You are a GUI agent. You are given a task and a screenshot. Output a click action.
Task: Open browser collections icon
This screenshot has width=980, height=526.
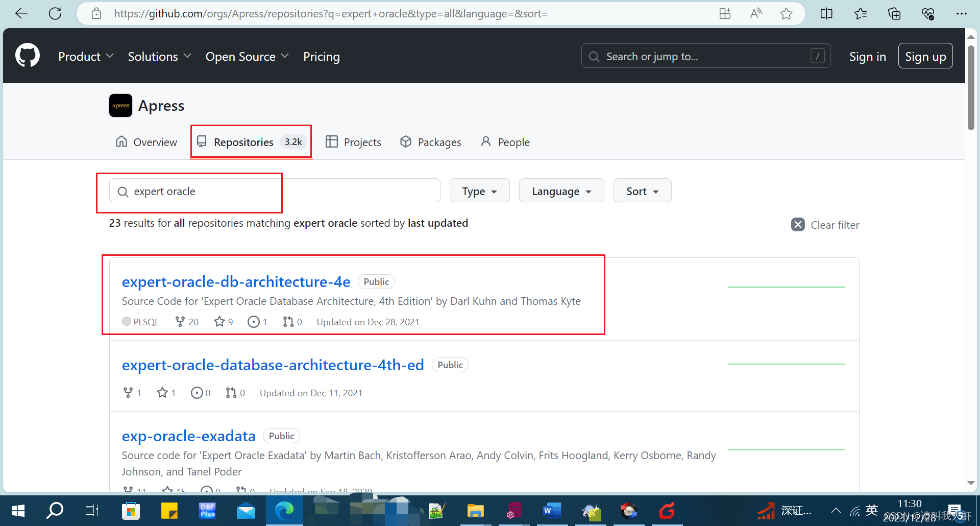coord(894,14)
